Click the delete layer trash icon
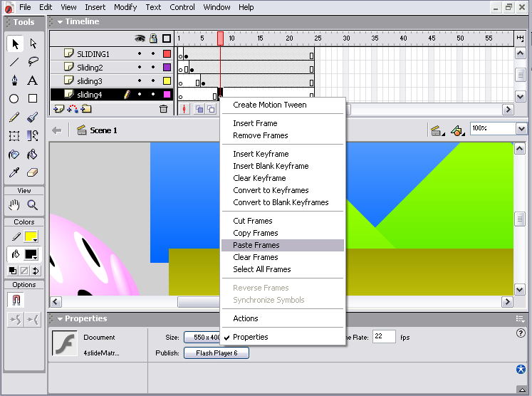 [163, 109]
